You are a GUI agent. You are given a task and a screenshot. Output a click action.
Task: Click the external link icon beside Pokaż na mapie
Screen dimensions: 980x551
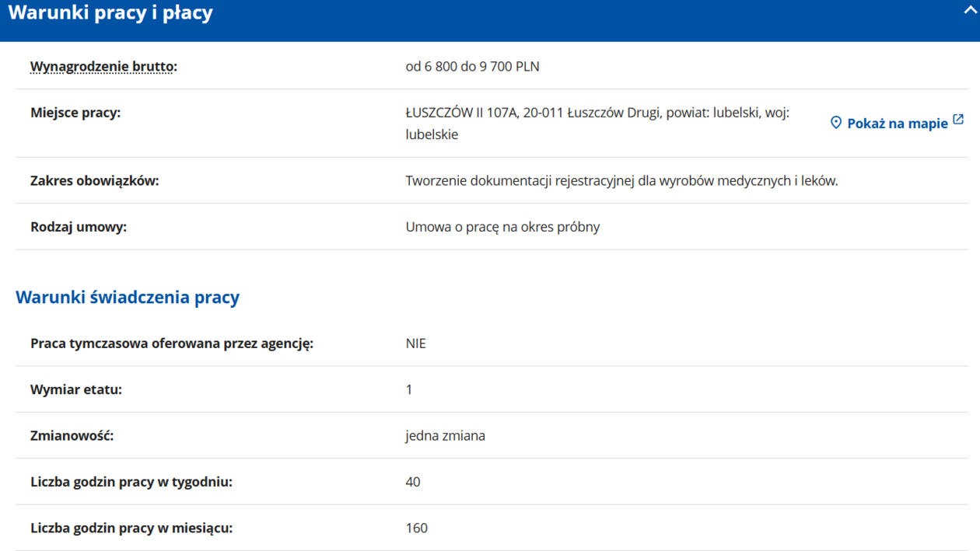click(958, 120)
